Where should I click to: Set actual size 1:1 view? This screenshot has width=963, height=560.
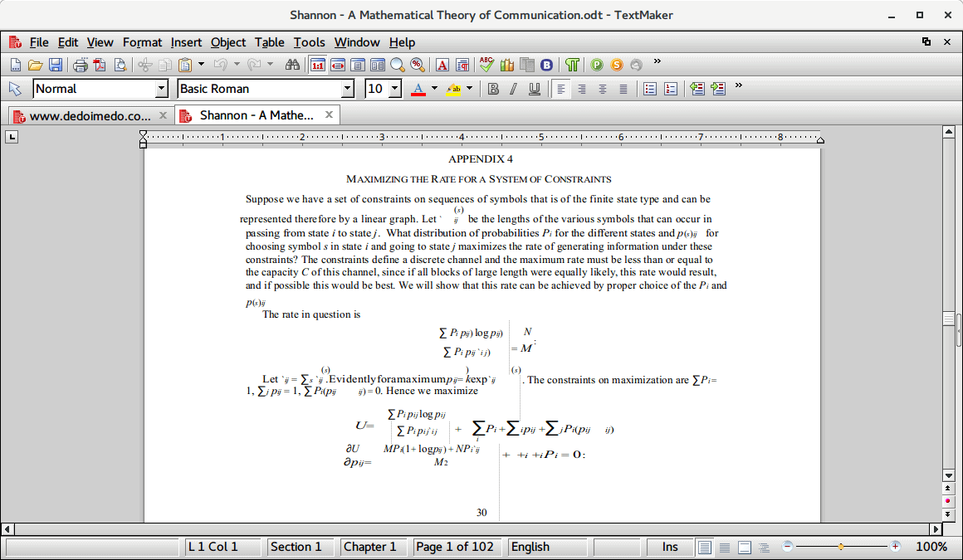coord(317,65)
